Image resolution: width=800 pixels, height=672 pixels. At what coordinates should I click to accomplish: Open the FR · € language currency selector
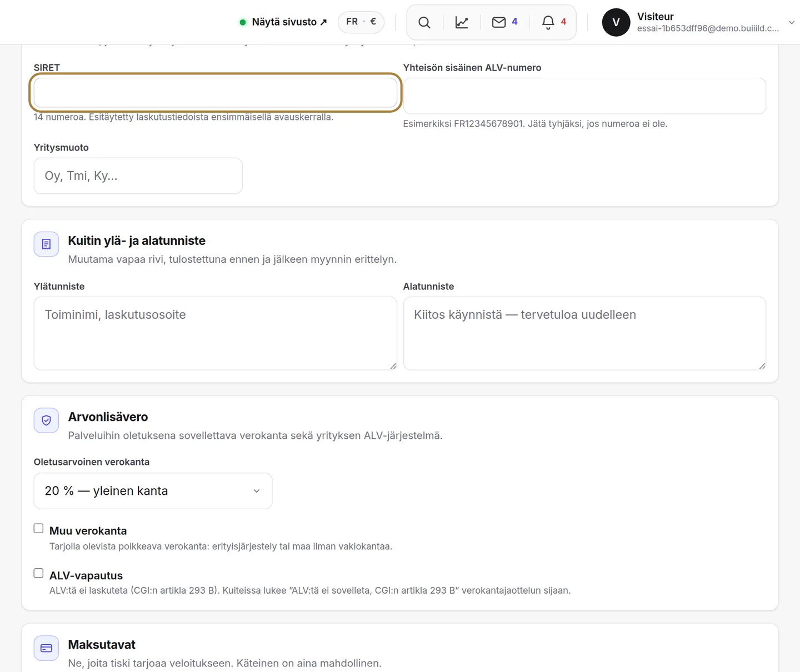click(361, 22)
